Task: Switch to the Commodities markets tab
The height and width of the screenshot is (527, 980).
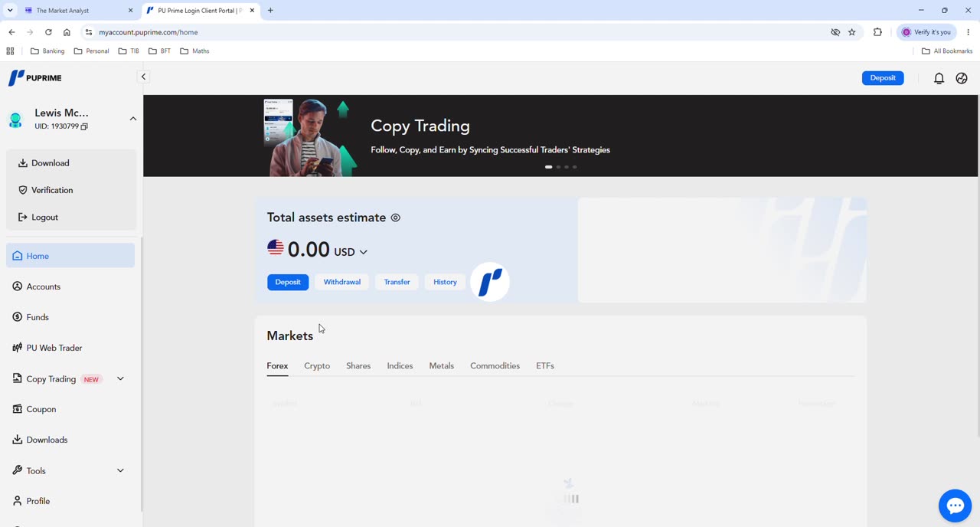Action: point(495,366)
